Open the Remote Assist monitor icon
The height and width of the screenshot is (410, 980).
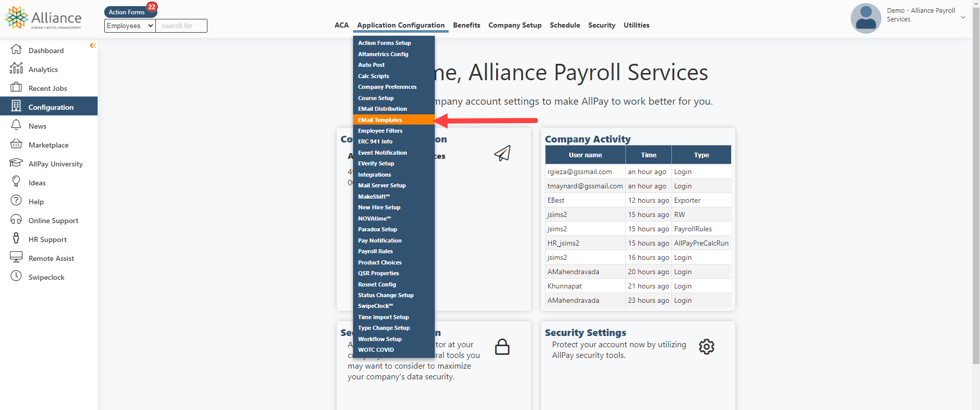(x=16, y=257)
